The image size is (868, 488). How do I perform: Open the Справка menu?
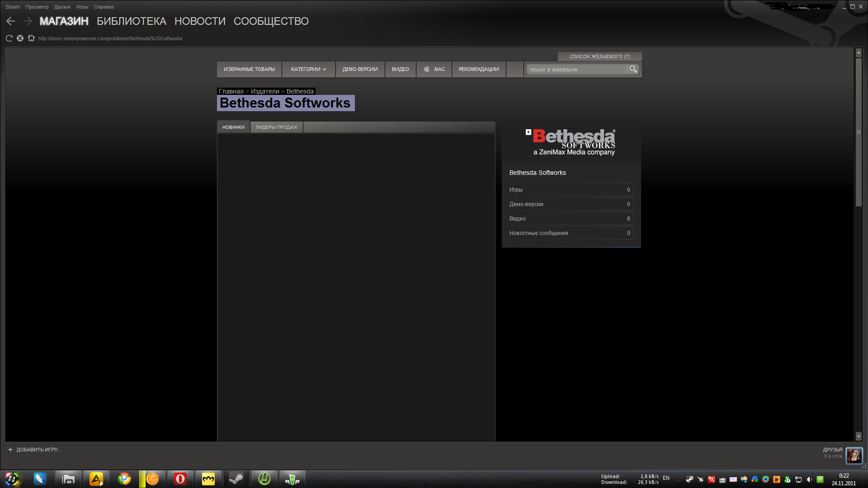104,7
